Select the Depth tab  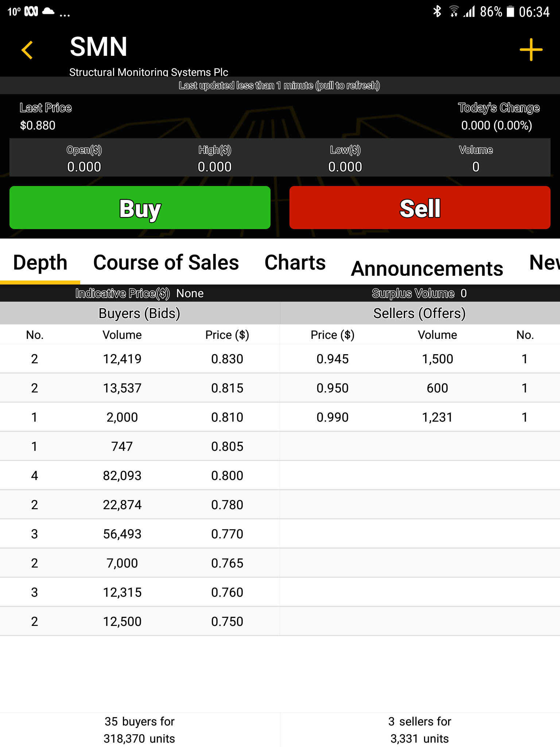(x=40, y=263)
